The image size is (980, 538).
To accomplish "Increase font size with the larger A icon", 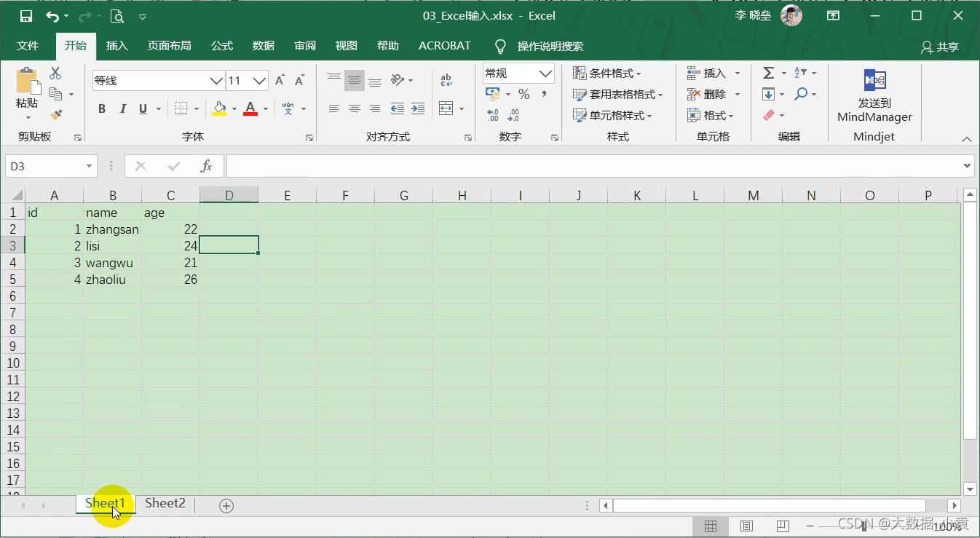I will (x=280, y=81).
